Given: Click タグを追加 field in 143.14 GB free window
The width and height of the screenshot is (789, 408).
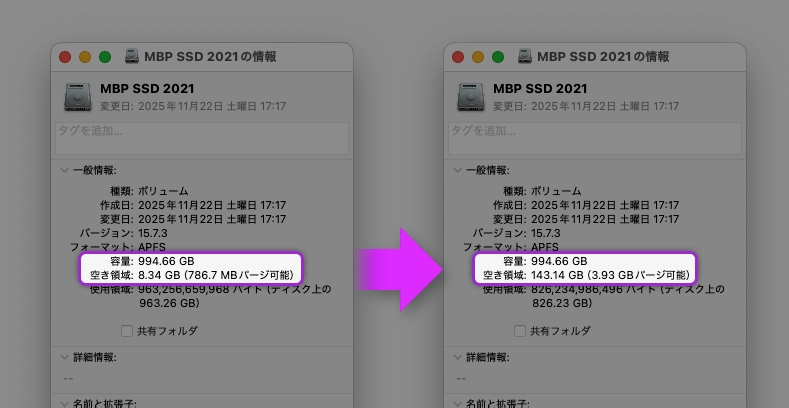Looking at the screenshot, I should pyautogui.click(x=595, y=138).
